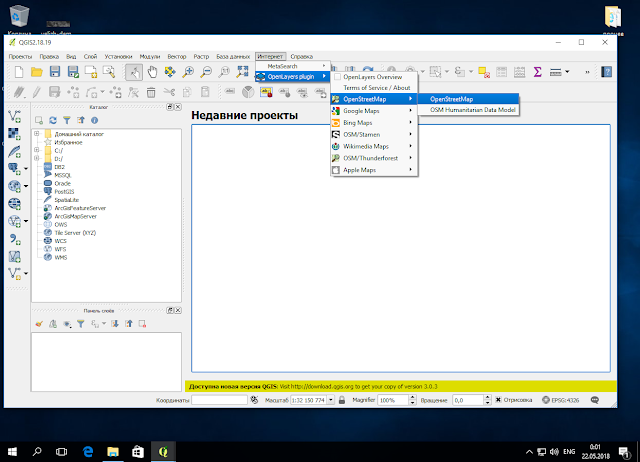Click the Zoom Full extent icon

(242, 72)
